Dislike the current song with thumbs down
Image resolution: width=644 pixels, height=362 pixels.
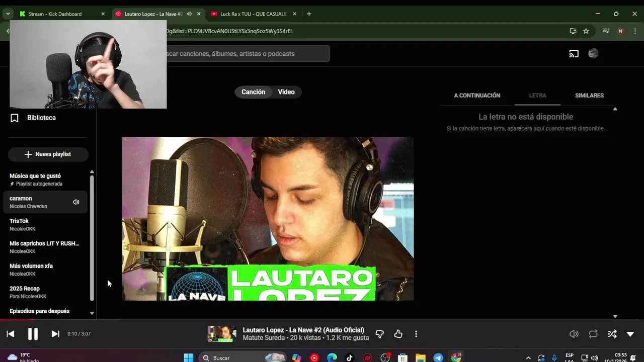click(380, 334)
